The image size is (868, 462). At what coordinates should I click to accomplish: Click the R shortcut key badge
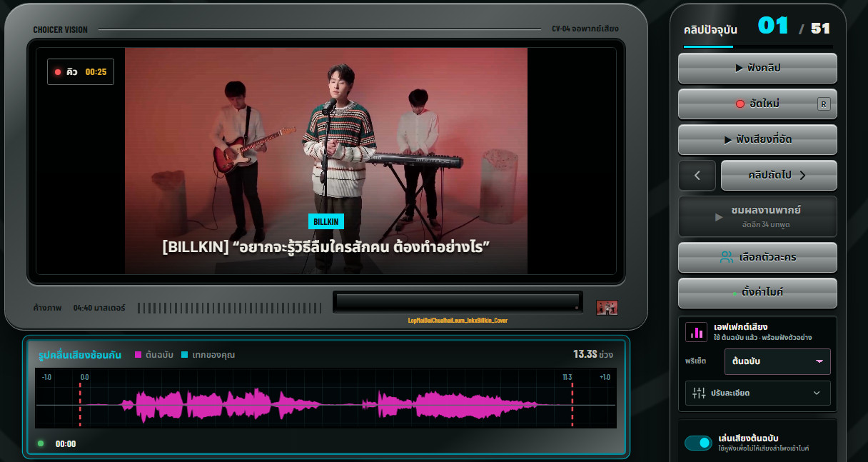(x=824, y=104)
